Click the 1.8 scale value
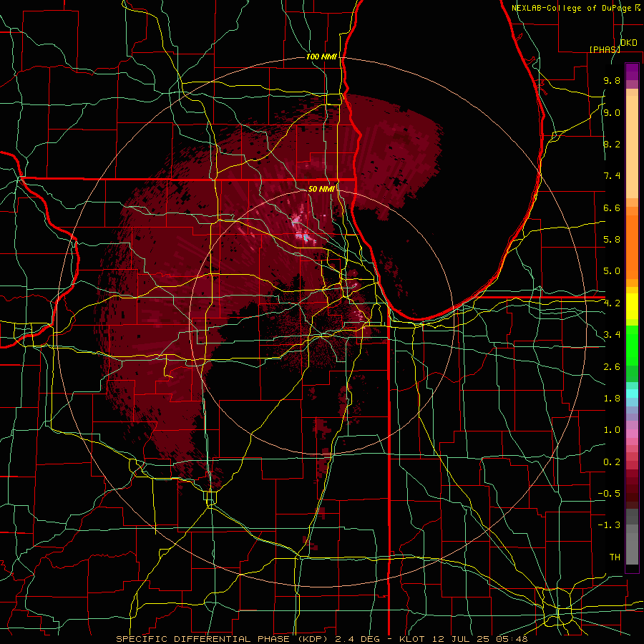Viewport: 644px width, 644px height. click(612, 399)
